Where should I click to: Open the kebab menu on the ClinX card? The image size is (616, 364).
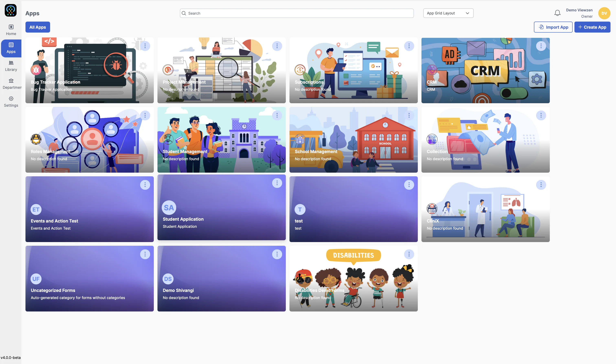541,185
